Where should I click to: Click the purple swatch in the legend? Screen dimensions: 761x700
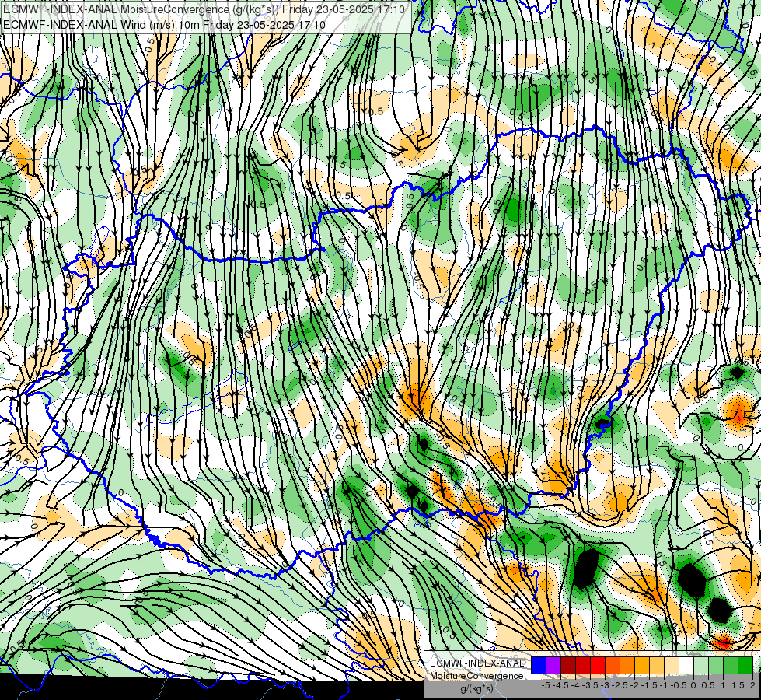553,666
